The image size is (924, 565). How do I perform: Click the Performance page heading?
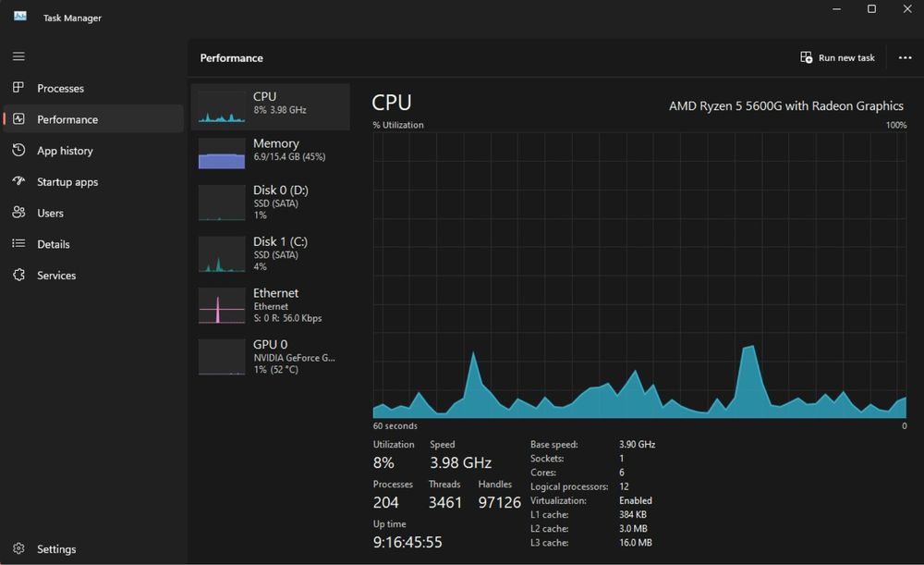coord(232,58)
